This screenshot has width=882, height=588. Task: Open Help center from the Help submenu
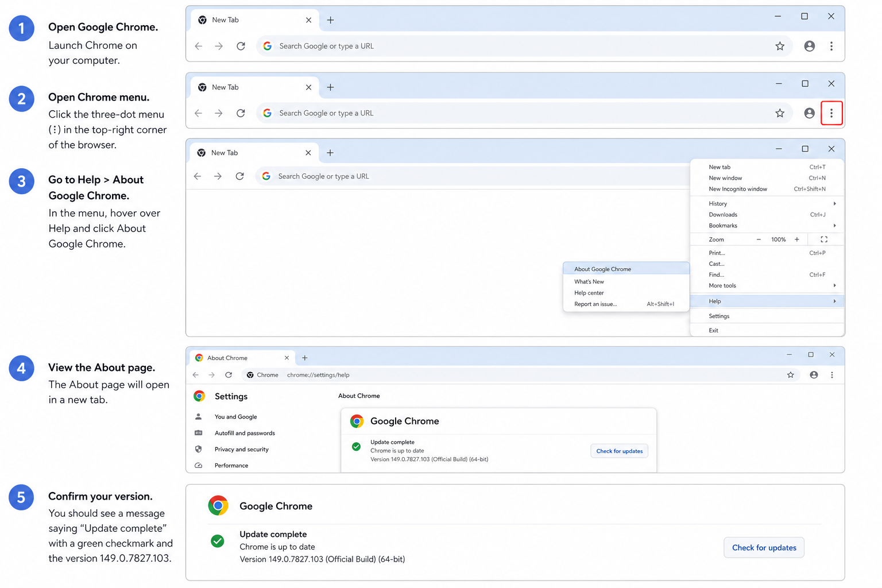[626, 293]
